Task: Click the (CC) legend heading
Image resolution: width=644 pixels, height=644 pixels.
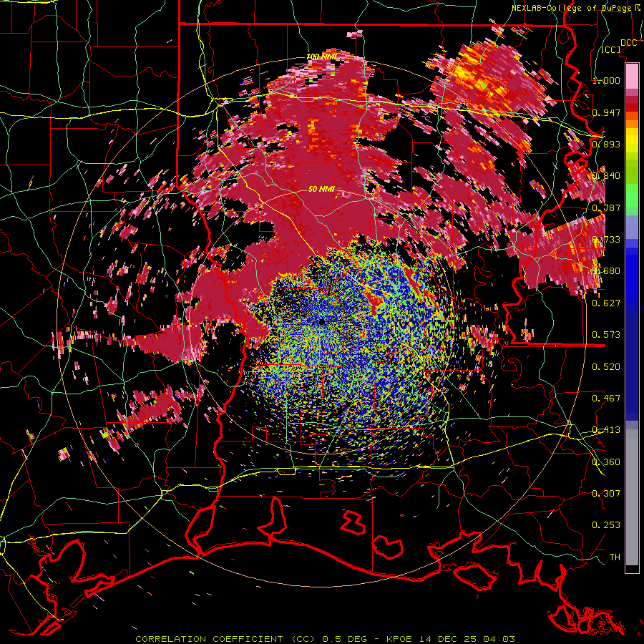Action: (611, 49)
